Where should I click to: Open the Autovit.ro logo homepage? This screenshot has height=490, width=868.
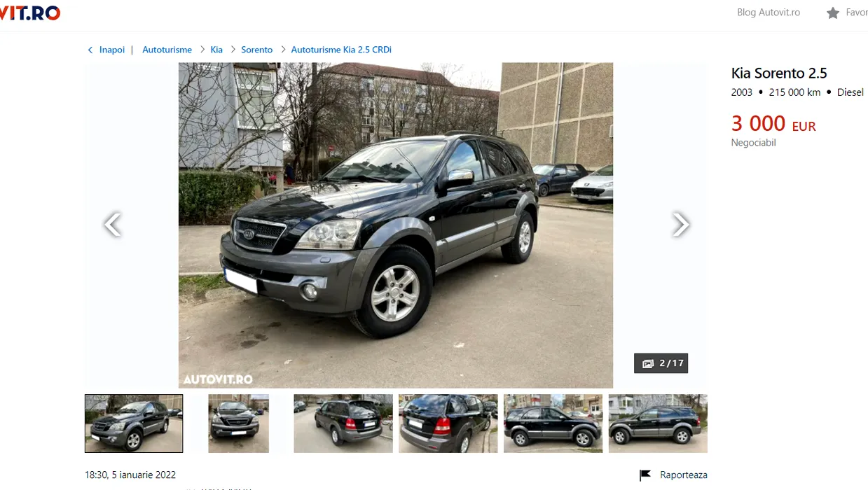(x=30, y=13)
